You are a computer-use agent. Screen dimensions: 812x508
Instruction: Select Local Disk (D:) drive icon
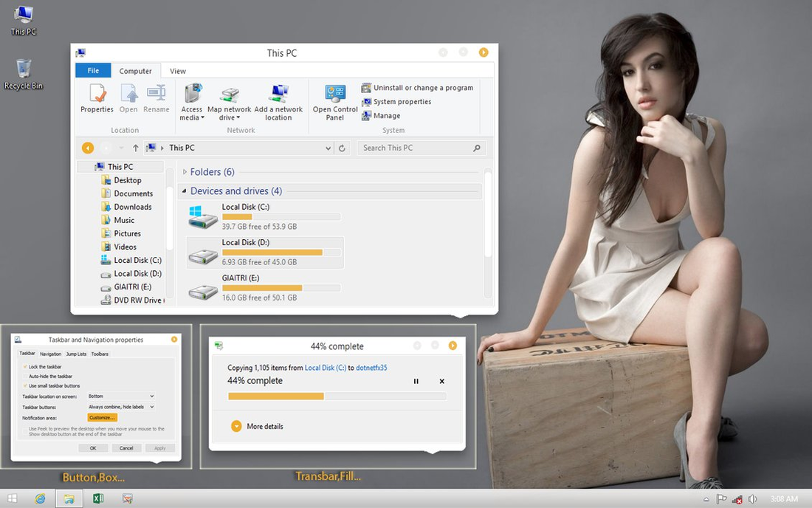202,255
